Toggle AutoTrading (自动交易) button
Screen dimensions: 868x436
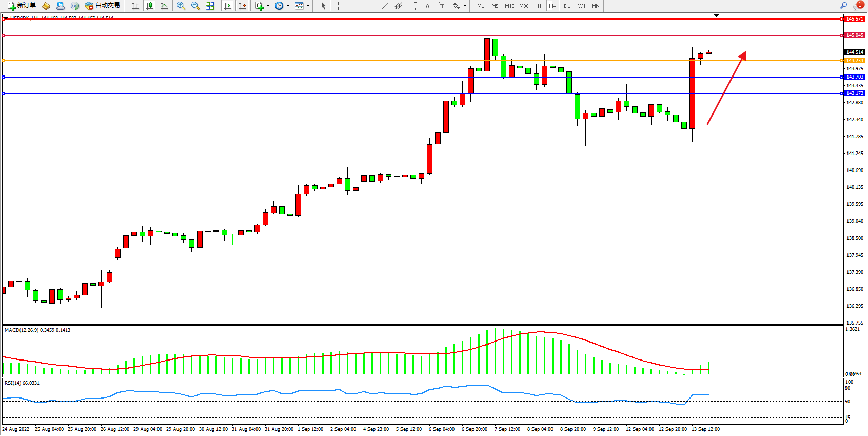tap(103, 6)
